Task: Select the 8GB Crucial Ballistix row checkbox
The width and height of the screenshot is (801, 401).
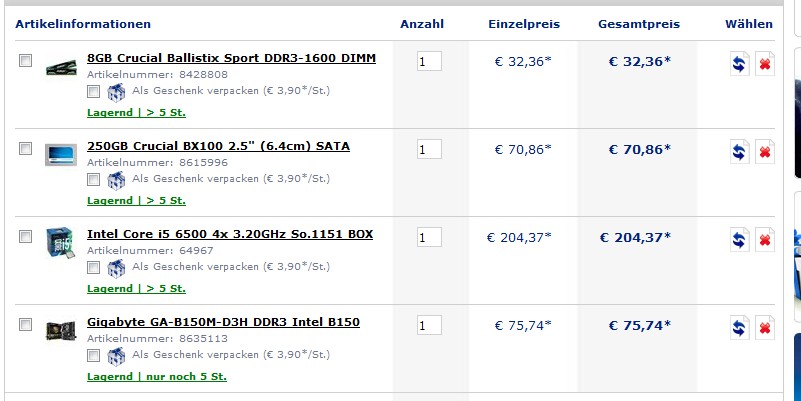Action: pos(25,61)
